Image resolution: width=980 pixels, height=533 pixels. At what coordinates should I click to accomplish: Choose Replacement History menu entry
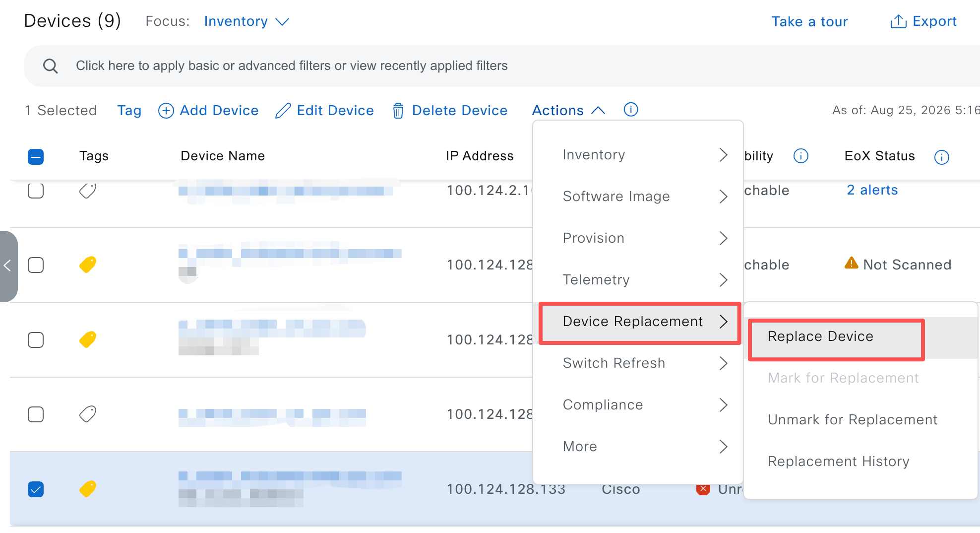839,462
